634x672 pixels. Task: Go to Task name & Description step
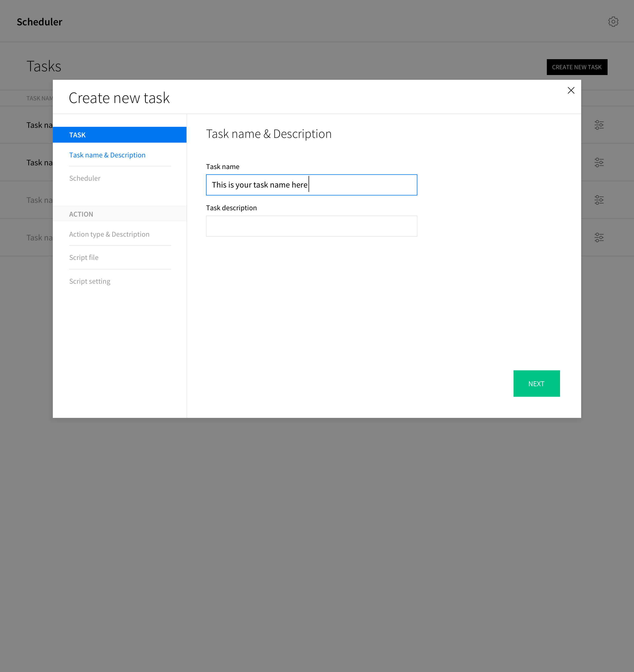point(107,155)
